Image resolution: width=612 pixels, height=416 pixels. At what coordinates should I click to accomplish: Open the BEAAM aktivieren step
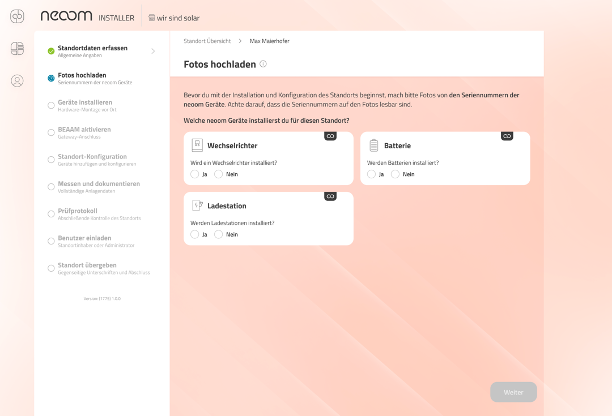pyautogui.click(x=101, y=133)
